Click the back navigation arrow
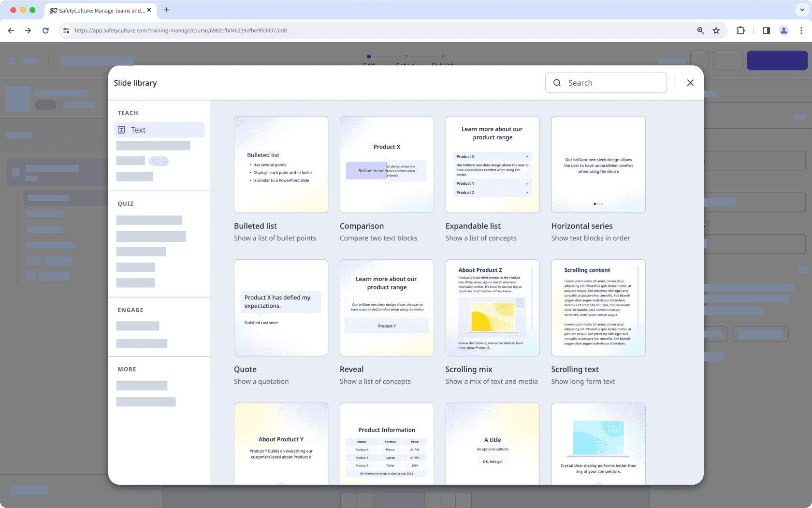Screen dimensions: 812x508 point(11,30)
